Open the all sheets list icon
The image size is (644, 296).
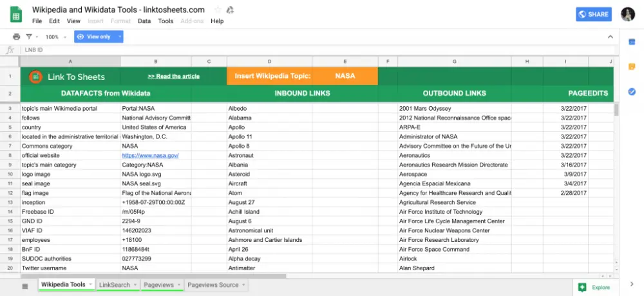click(x=24, y=286)
